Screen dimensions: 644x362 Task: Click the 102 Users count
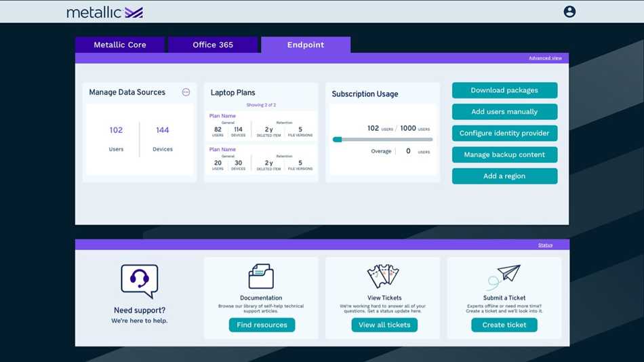[116, 130]
